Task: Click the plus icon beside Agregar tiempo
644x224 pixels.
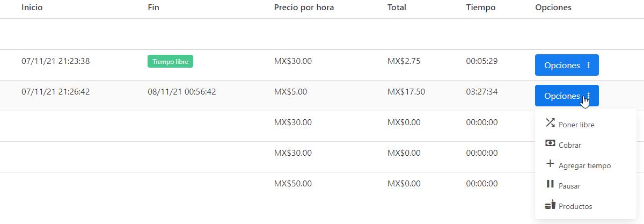Action: (550, 164)
